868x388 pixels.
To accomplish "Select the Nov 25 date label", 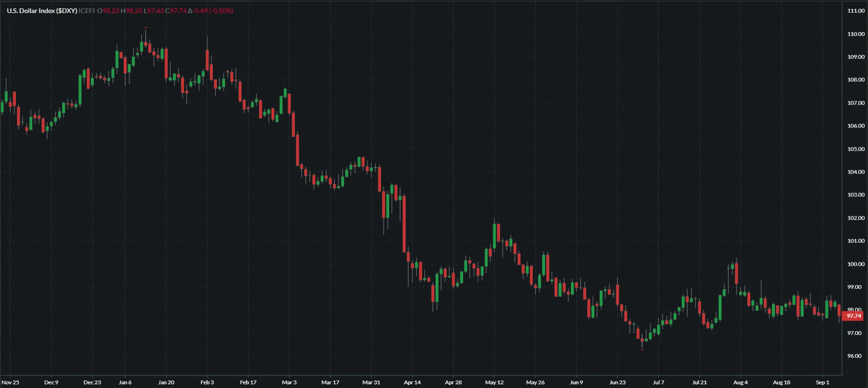I will (x=10, y=382).
